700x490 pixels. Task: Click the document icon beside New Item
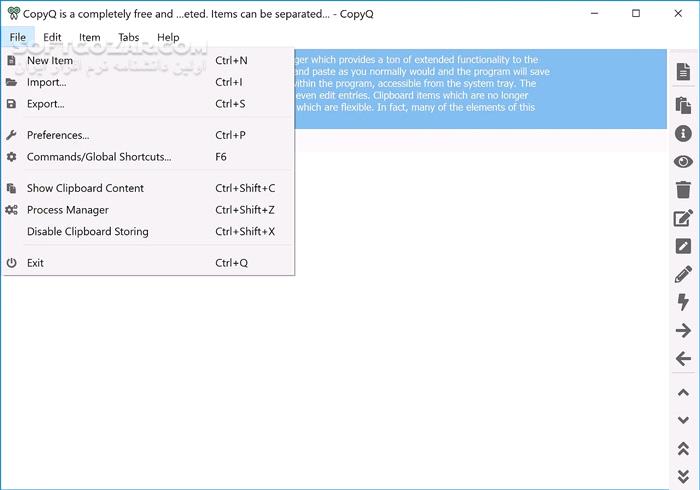pyautogui.click(x=12, y=60)
